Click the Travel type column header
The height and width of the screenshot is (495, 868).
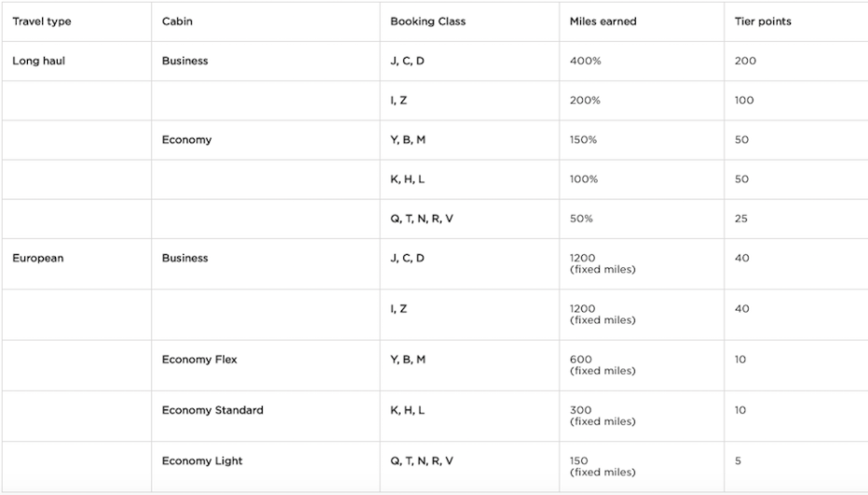[41, 21]
